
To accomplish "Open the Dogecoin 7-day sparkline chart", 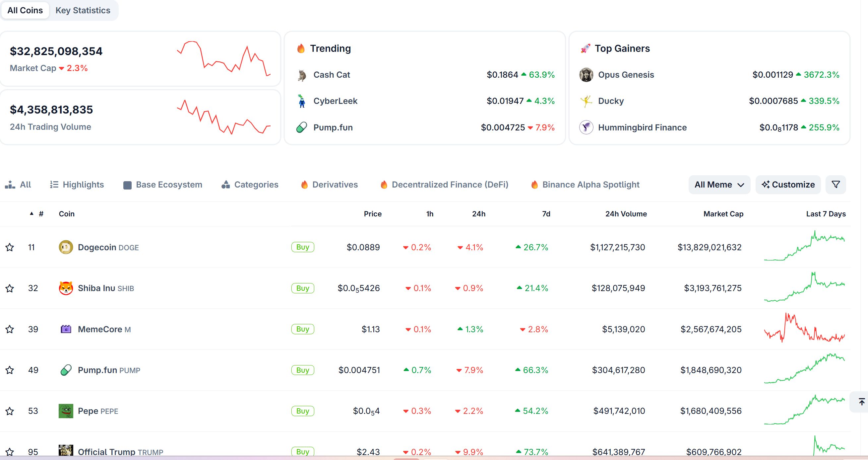I will click(x=804, y=246).
